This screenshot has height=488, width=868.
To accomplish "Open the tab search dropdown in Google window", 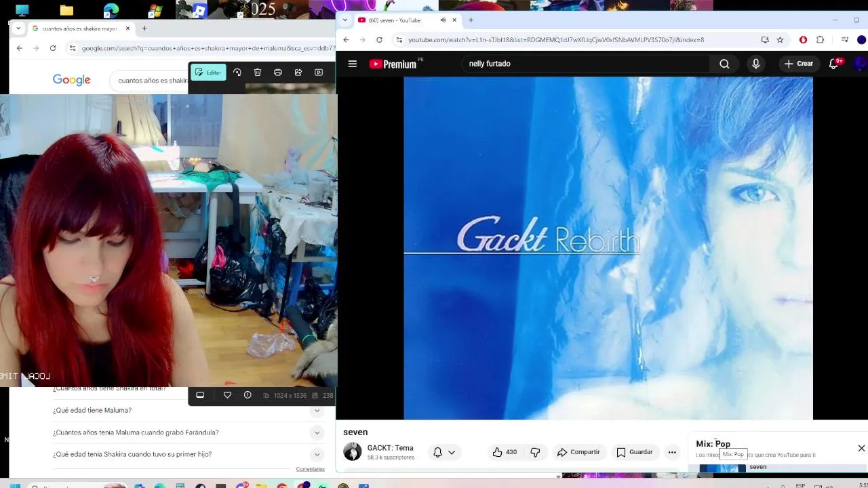I will [x=18, y=28].
